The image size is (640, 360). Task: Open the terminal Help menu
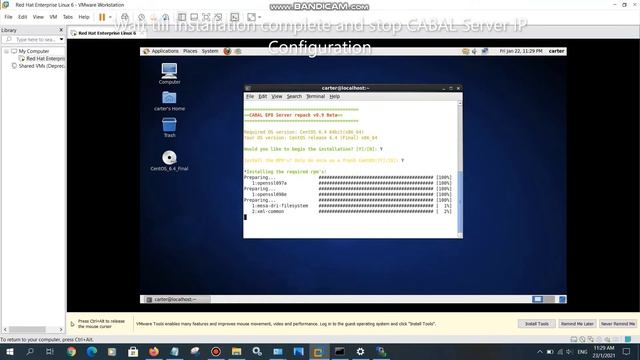click(334, 97)
